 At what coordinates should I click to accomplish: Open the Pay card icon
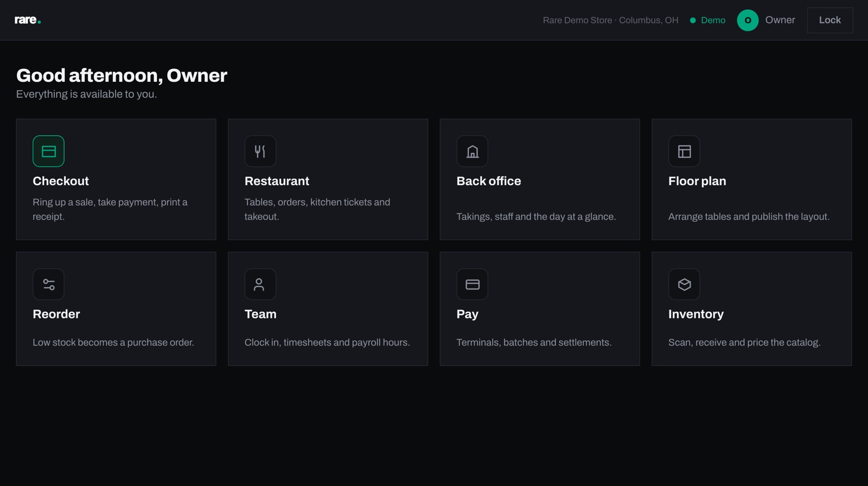click(x=472, y=284)
